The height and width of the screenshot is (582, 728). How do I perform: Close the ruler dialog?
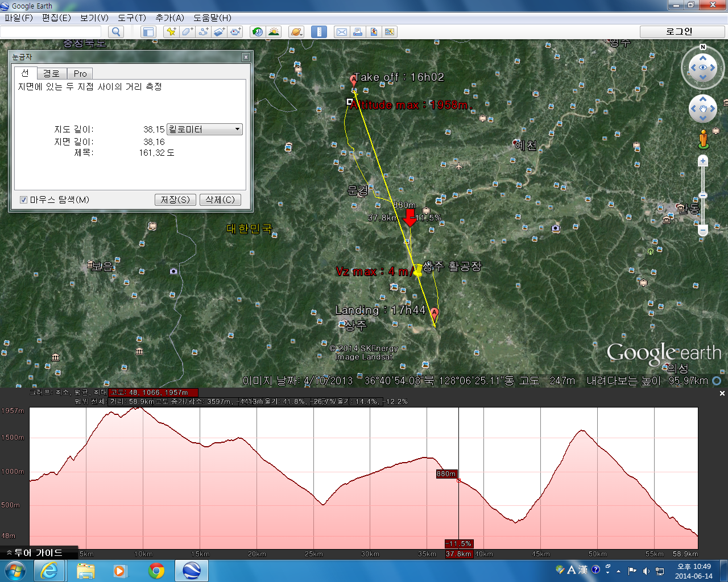[246, 57]
